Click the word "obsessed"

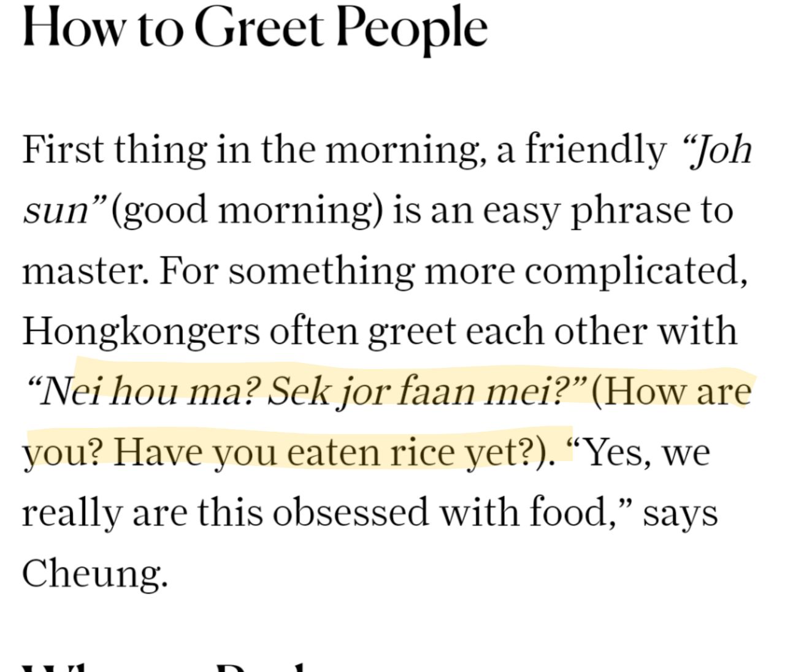coord(350,513)
